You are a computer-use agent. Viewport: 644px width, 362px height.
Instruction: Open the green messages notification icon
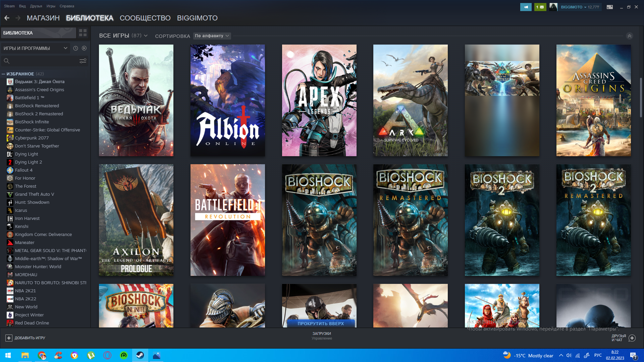pos(540,7)
